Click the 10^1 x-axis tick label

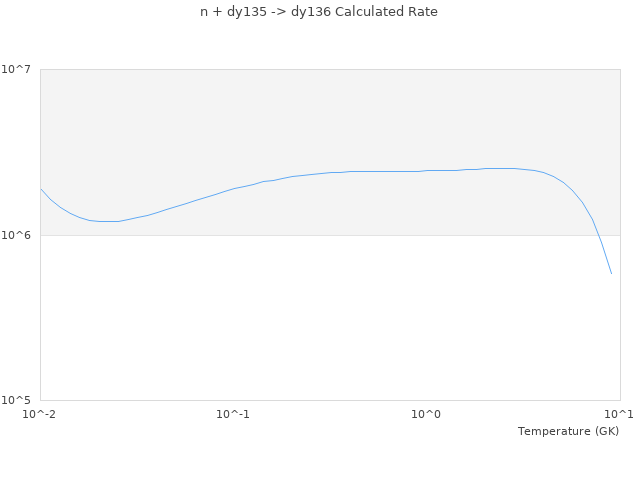click(619, 414)
